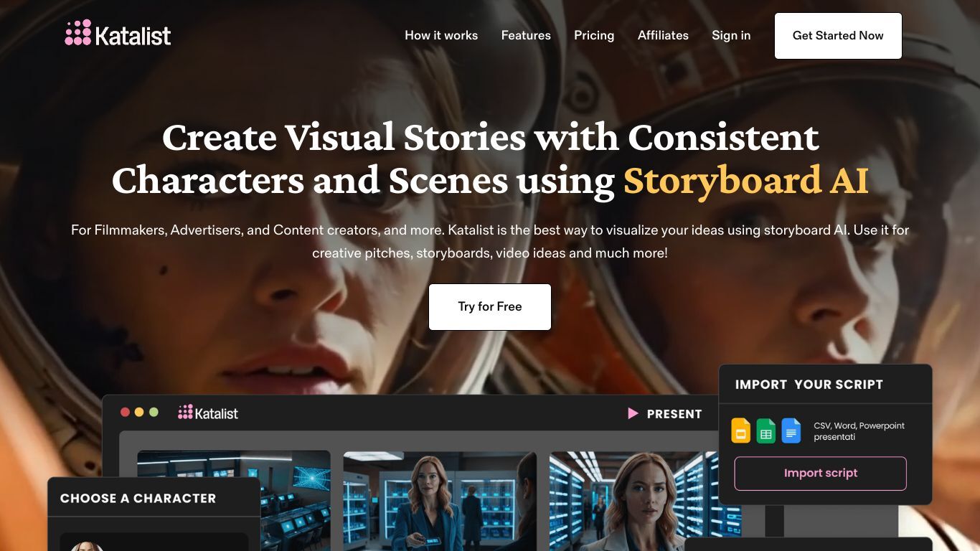Screen dimensions: 980x551
Task: Click the CHOOSE A CHARACTER heading
Action: click(x=138, y=498)
